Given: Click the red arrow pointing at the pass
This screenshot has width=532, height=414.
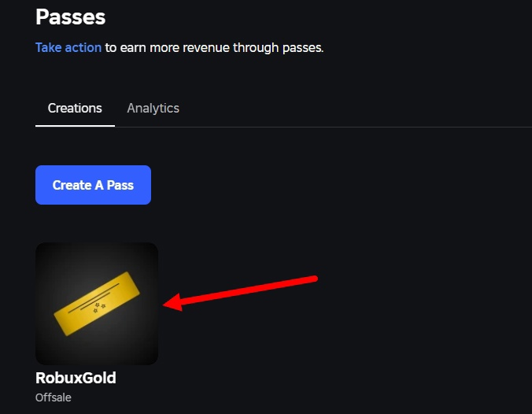Looking at the screenshot, I should pyautogui.click(x=244, y=289).
